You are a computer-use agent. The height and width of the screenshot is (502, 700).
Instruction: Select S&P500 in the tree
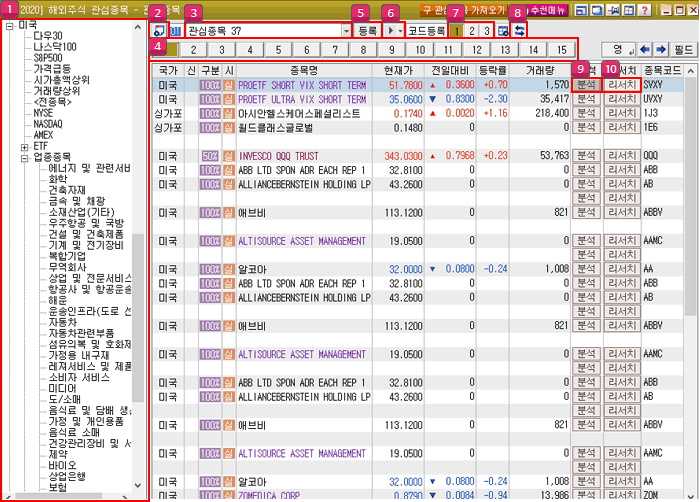pos(48,58)
